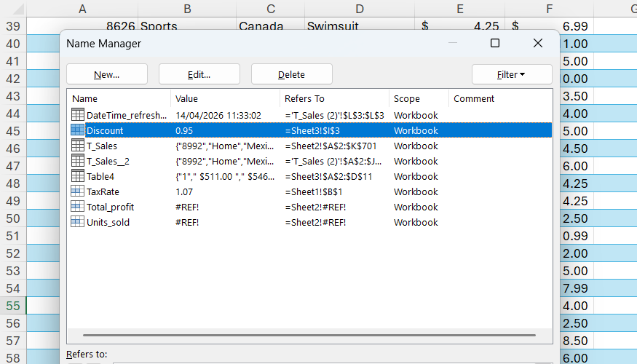Select column E header in spreadsheet
Image resolution: width=637 pixels, height=364 pixels.
[x=460, y=9]
